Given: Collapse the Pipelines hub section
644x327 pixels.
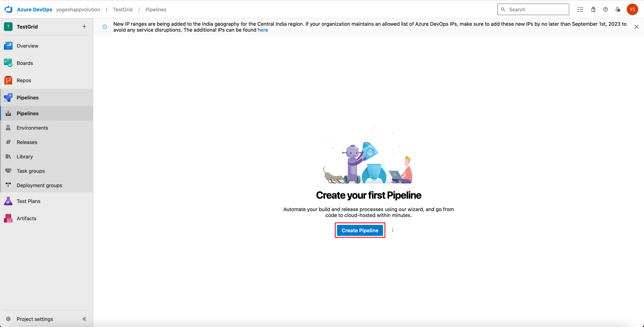Looking at the screenshot, I should (47, 97).
